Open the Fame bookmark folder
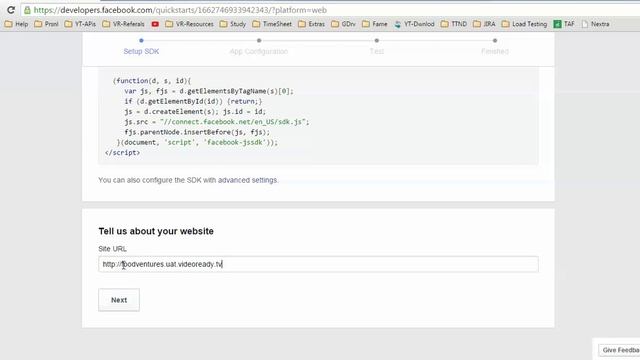 [374, 24]
